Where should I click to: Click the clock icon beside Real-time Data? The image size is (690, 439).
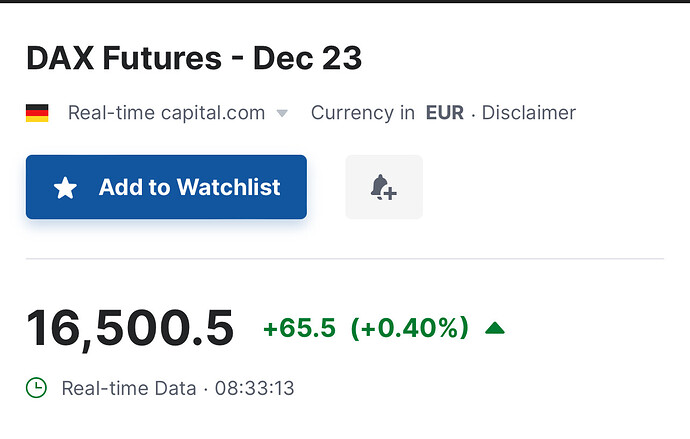tap(37, 387)
